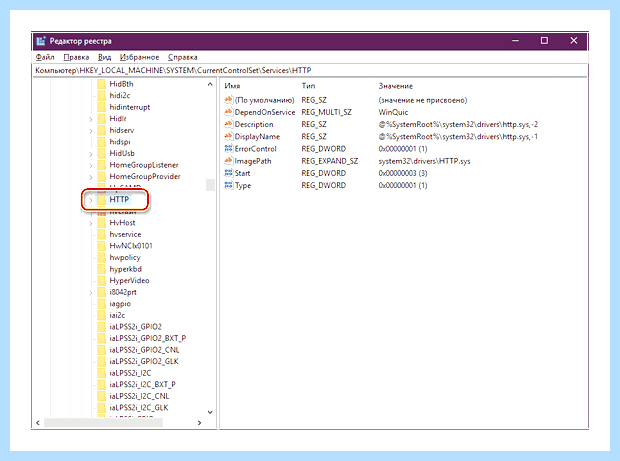Click the WinQuic value data
The image size is (620, 461).
pyautogui.click(x=393, y=112)
